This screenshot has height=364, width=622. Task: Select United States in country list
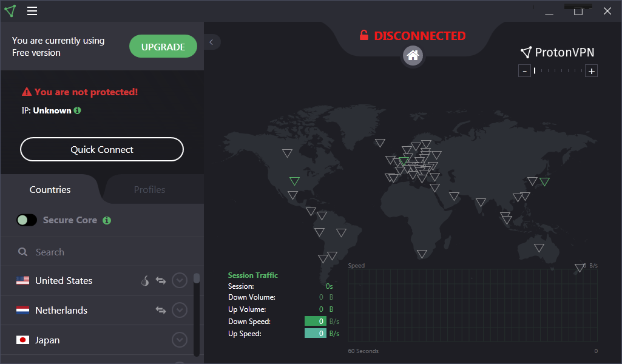tap(97, 281)
